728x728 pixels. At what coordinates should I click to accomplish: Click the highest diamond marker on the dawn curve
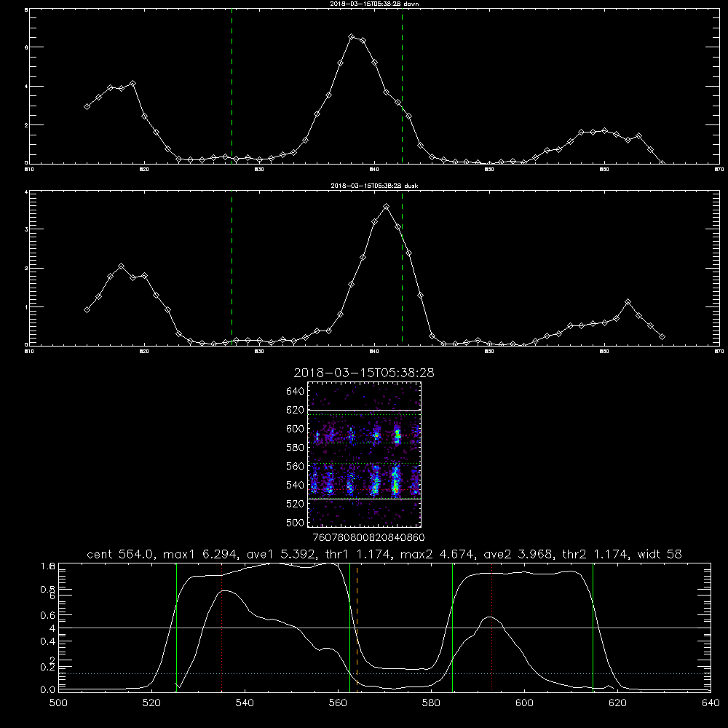tap(352, 36)
